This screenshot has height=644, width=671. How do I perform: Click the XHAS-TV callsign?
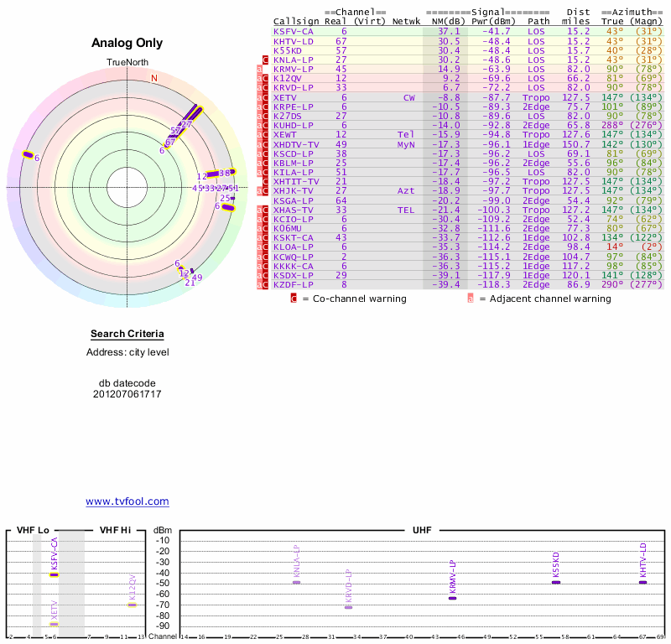293,210
